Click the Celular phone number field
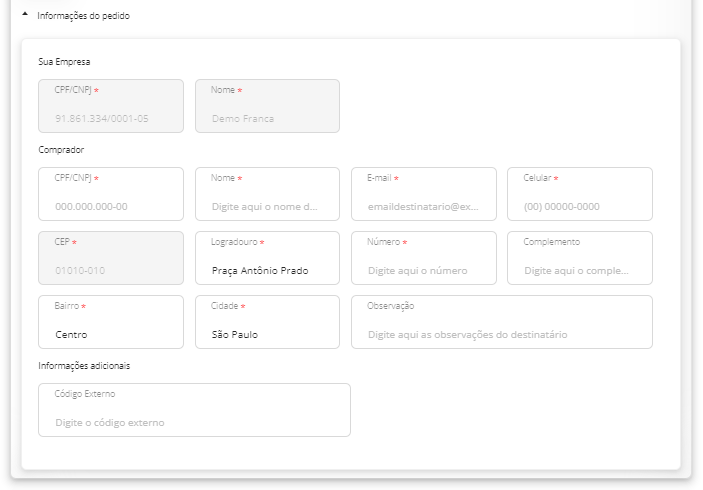This screenshot has width=703, height=490. tap(580, 194)
